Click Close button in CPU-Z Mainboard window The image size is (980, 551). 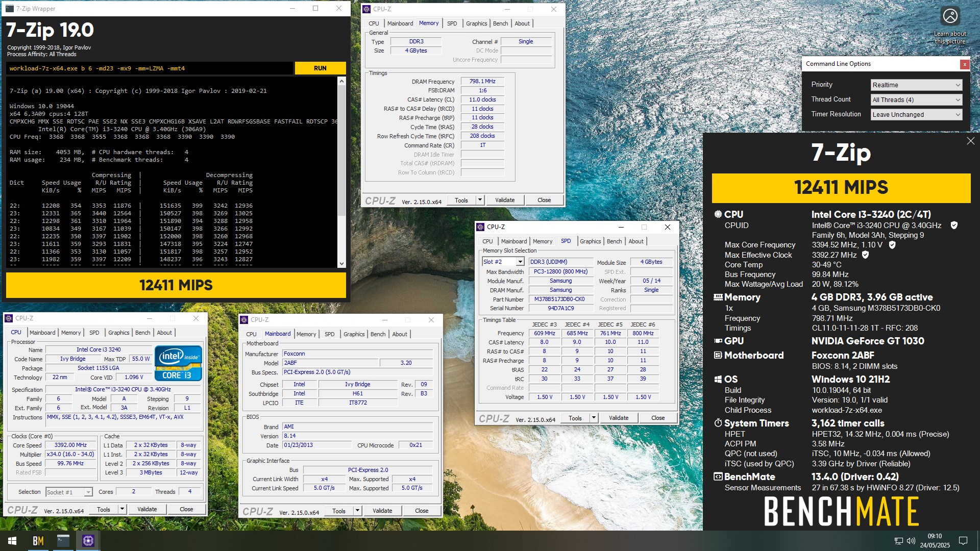(x=422, y=511)
